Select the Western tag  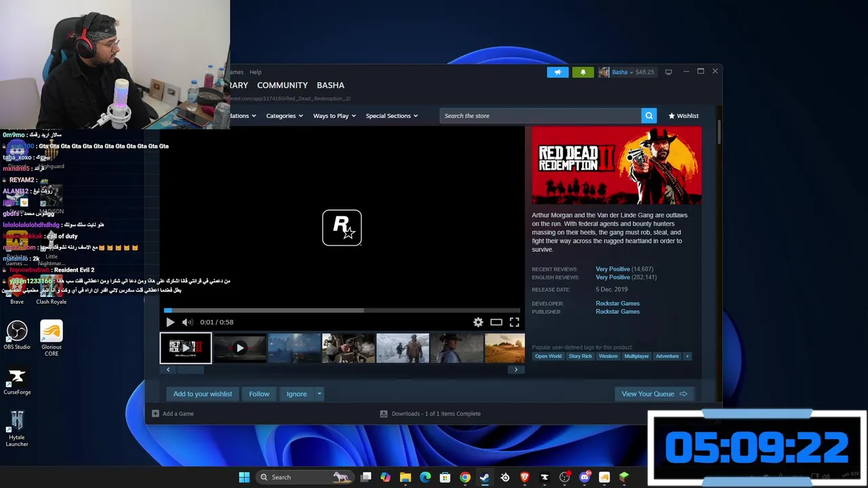pos(608,356)
